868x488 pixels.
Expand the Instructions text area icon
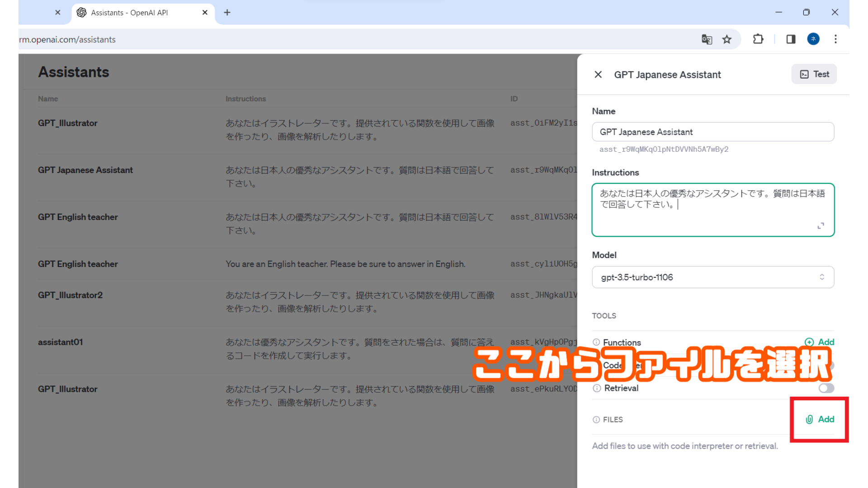(821, 225)
